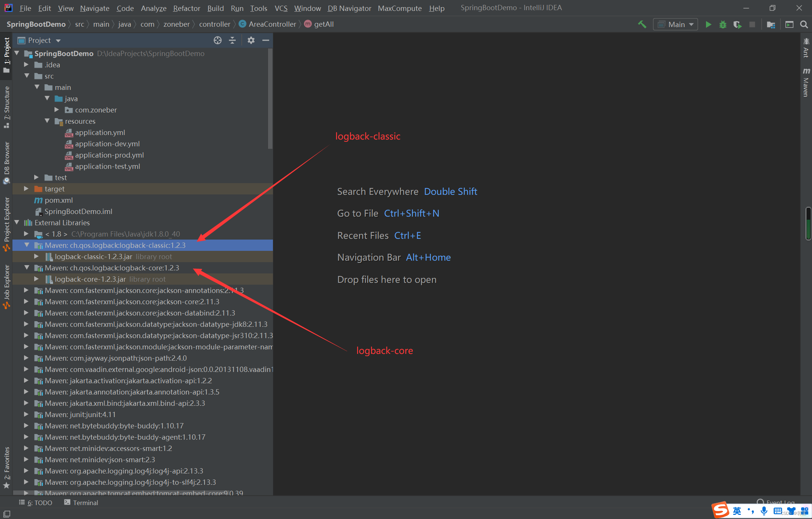
Task: Click AreaController in the navigation breadcrumb
Action: click(272, 24)
